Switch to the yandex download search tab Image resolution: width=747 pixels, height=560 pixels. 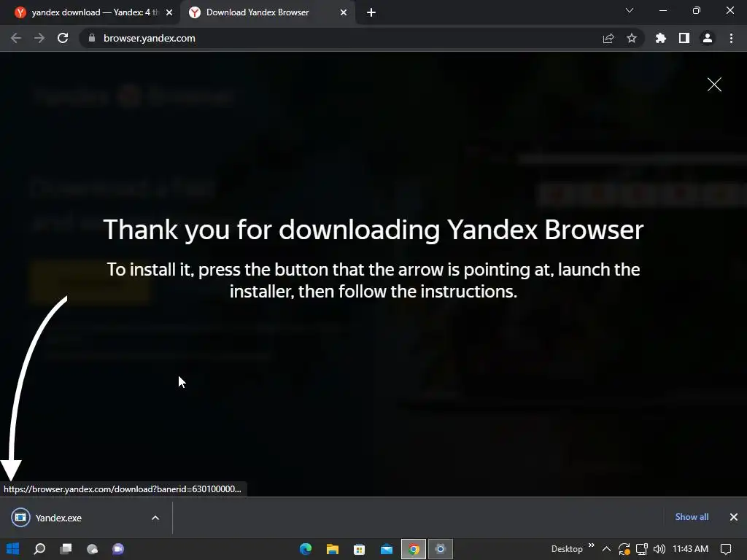click(x=89, y=12)
